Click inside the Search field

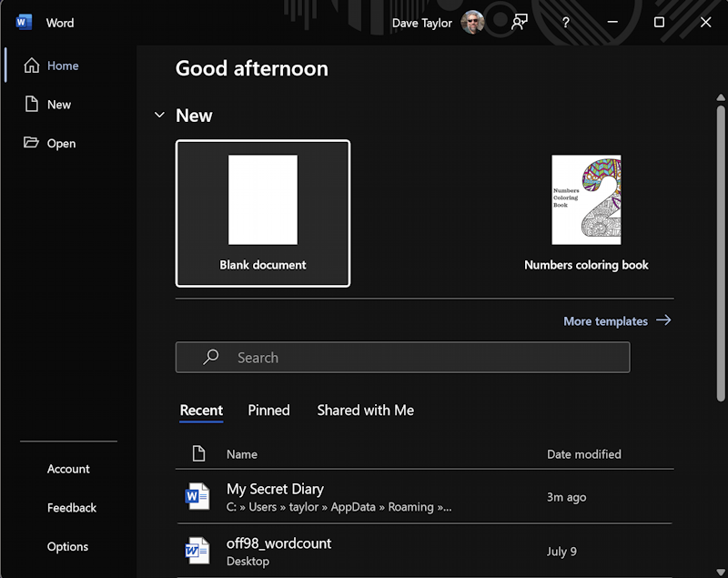[402, 358]
